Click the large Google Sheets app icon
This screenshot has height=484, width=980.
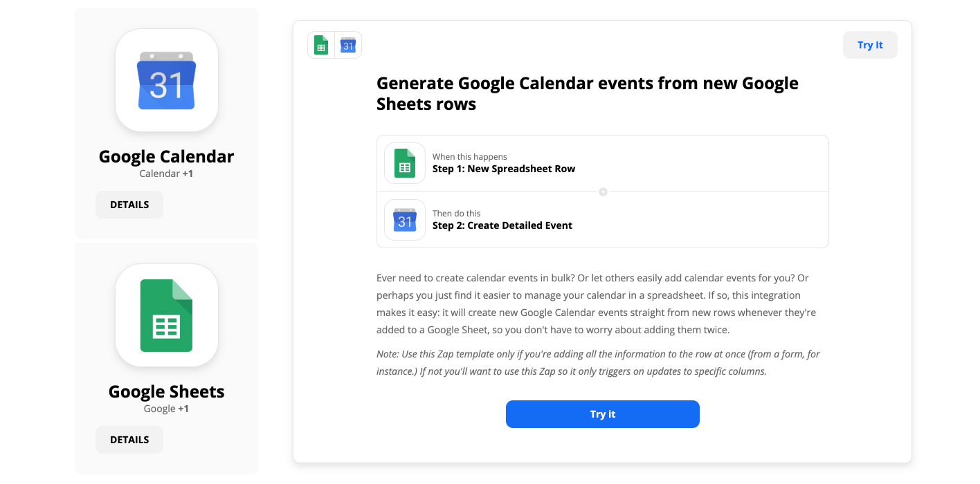coord(166,315)
